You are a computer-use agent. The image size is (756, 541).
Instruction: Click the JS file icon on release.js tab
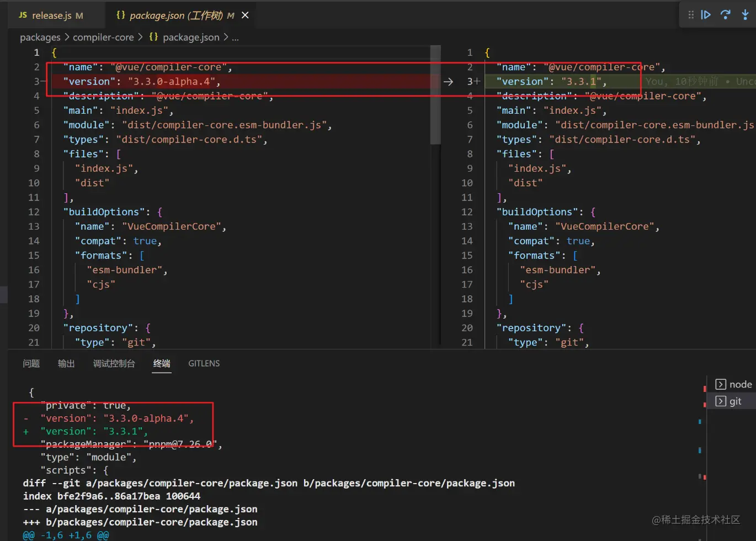(x=23, y=15)
